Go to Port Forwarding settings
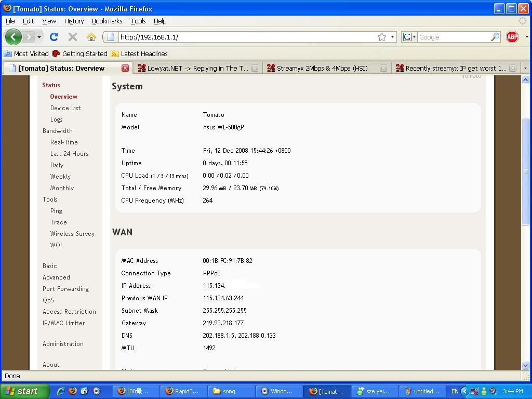The image size is (532, 399). coord(65,289)
